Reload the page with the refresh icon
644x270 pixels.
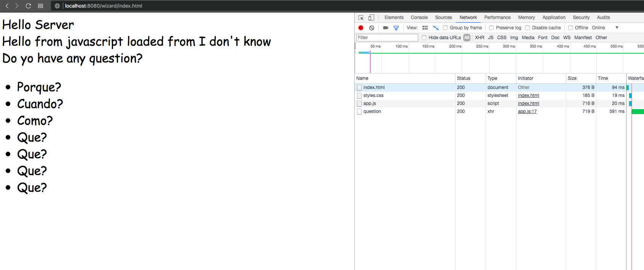[x=28, y=6]
